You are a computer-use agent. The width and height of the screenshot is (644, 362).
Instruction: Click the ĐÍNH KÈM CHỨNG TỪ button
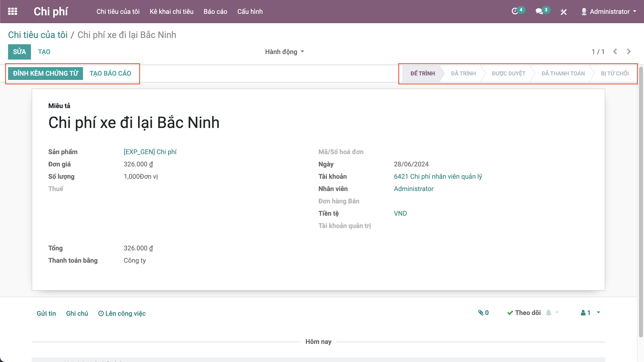click(46, 73)
